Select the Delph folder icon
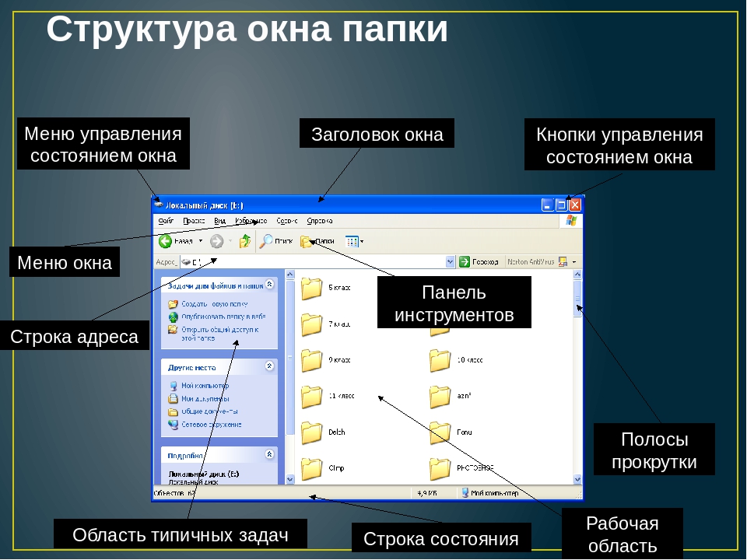Image resolution: width=747 pixels, height=560 pixels. click(x=311, y=433)
